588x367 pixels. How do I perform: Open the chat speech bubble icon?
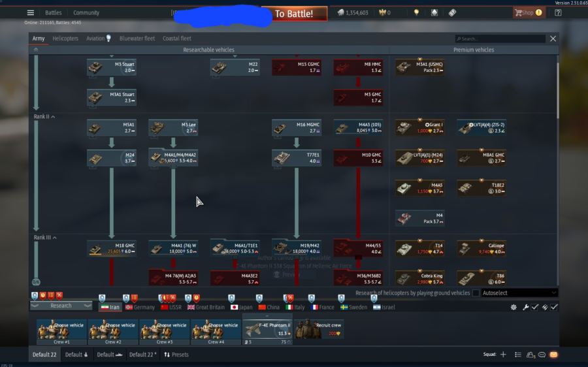tap(542, 355)
